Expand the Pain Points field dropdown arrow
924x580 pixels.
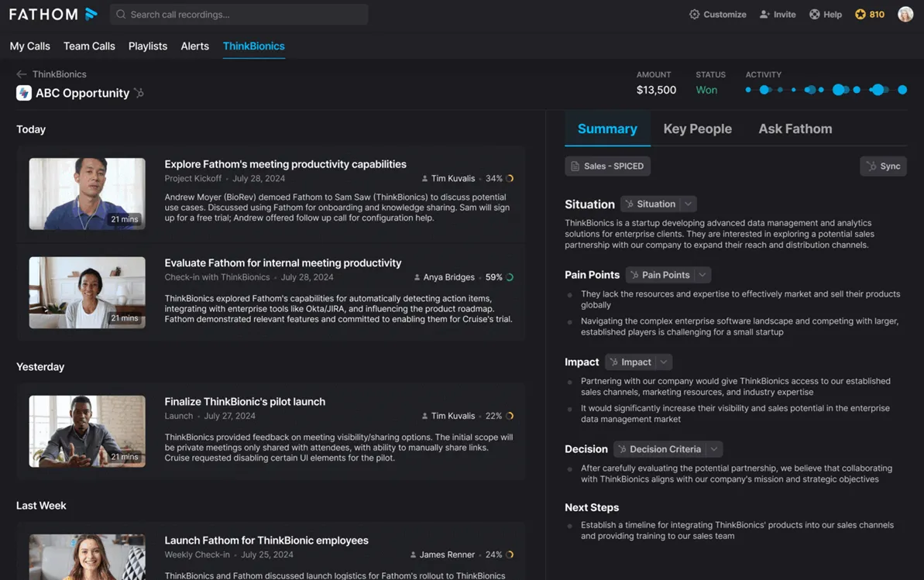[x=702, y=275]
